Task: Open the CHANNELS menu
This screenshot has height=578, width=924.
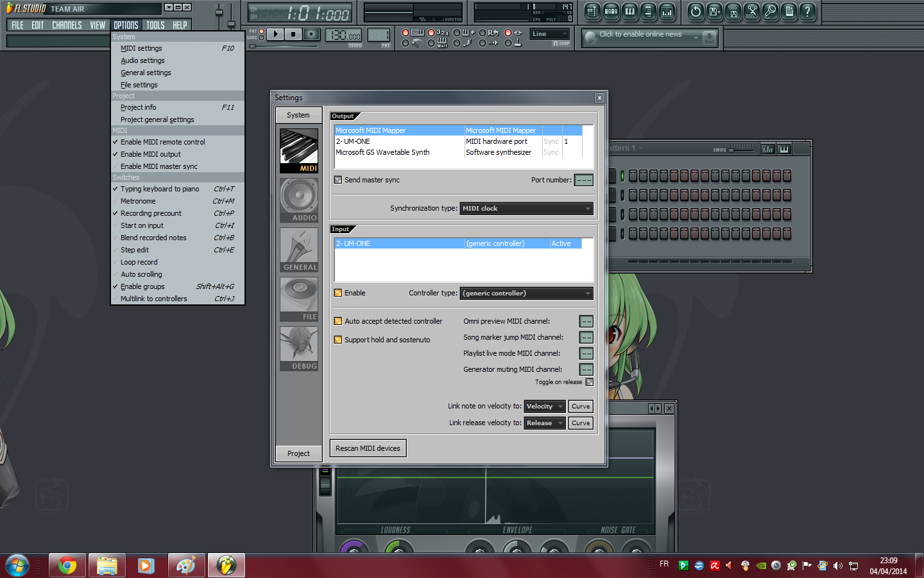Action: (x=67, y=25)
